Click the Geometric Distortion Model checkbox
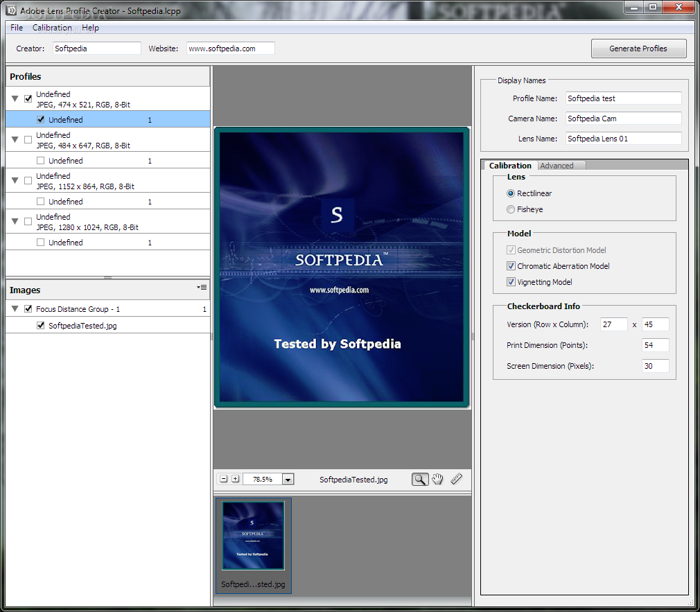 coord(511,250)
